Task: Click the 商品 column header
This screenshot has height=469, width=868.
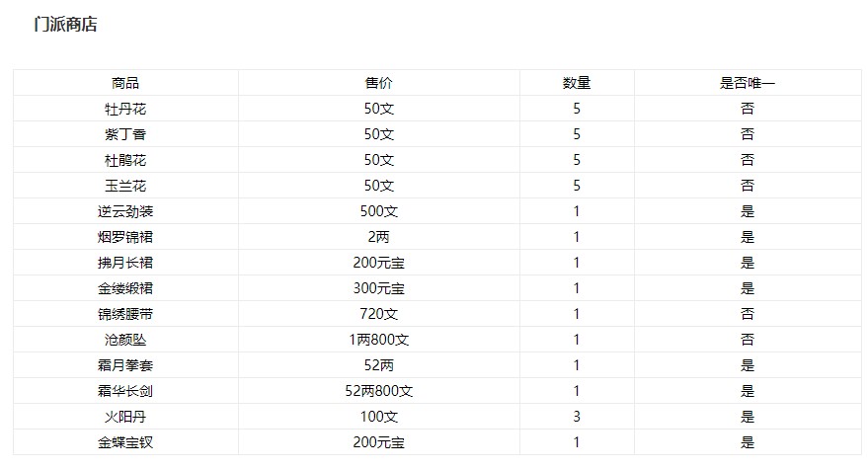Action: [x=125, y=83]
